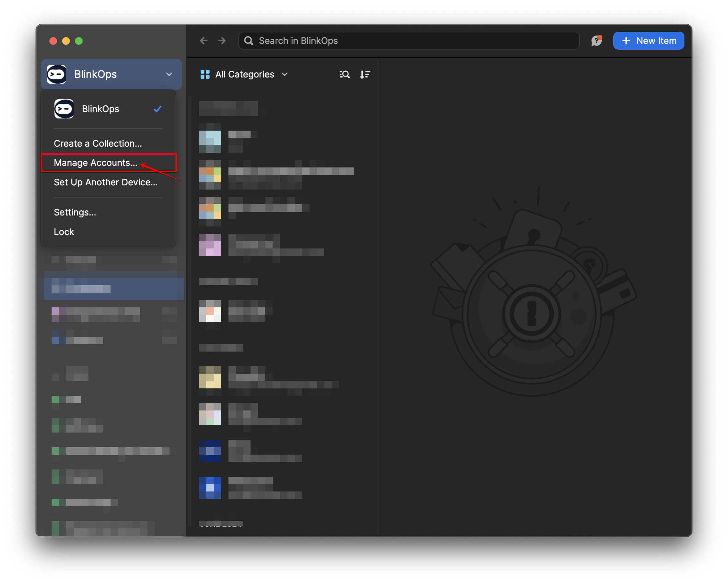728x584 pixels.
Task: Click the forward navigation arrow
Action: pos(221,40)
